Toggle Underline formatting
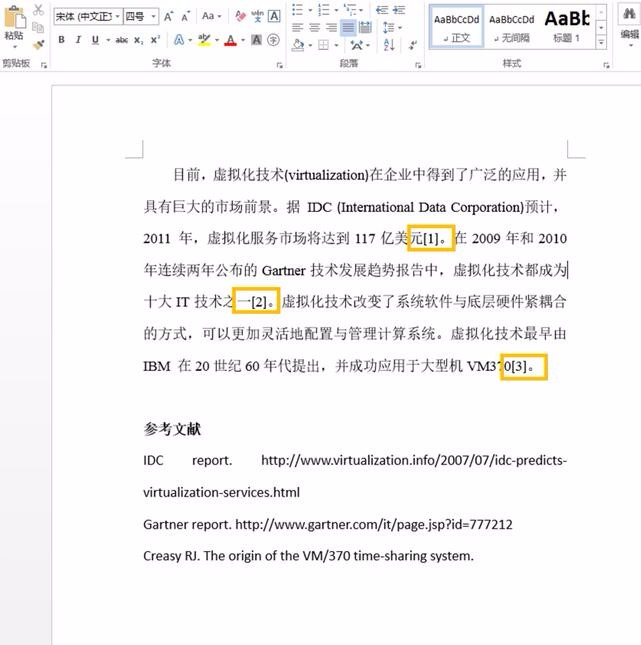 95,40
